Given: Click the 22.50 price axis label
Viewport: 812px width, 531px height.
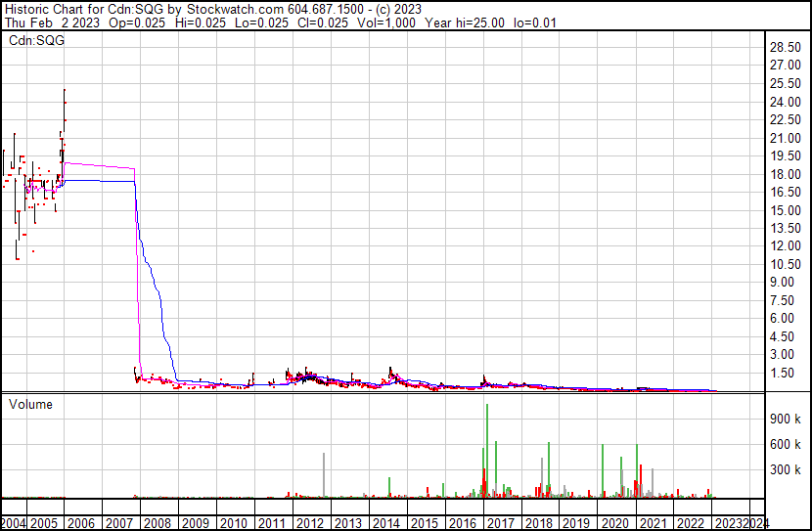Looking at the screenshot, I should [x=786, y=119].
